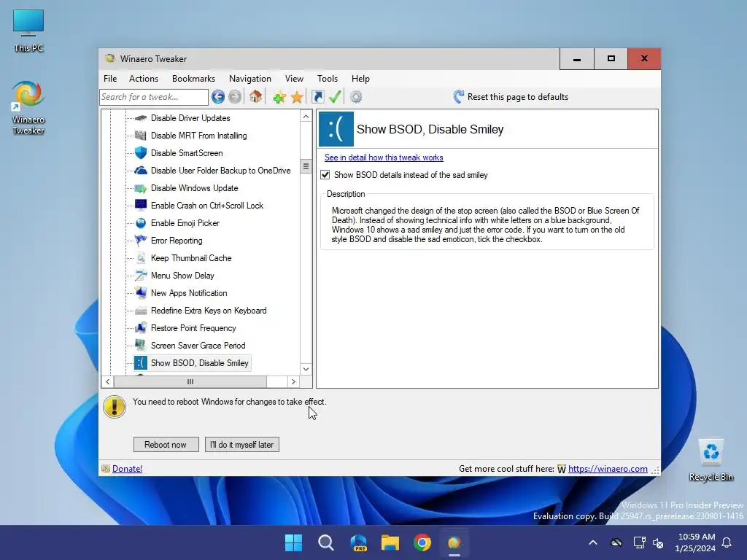Click the Back navigation arrow icon
Image resolution: width=747 pixels, height=560 pixels.
(218, 97)
